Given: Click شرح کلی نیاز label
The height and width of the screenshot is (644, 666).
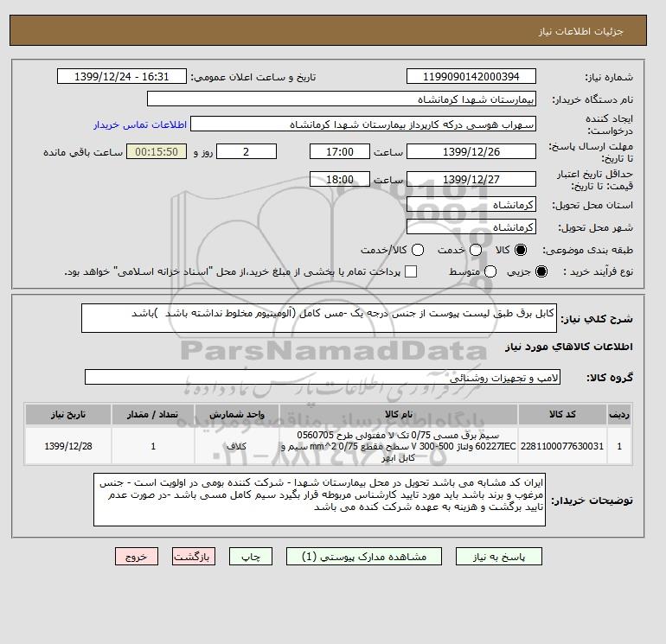Looking at the screenshot, I should pos(597,319).
